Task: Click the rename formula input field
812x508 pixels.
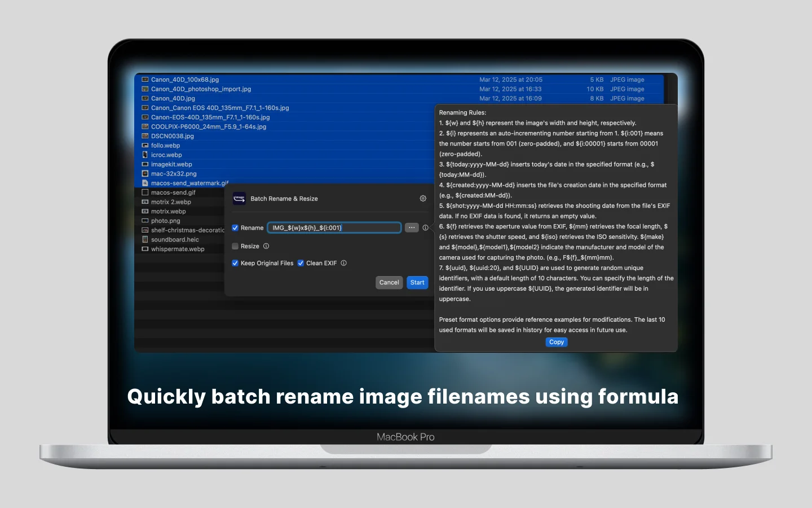Action: (x=334, y=228)
